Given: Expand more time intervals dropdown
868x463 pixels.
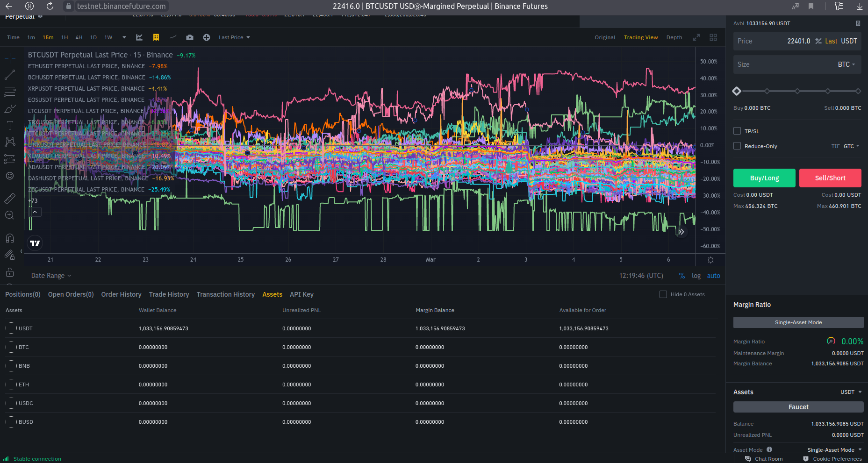Looking at the screenshot, I should coord(124,37).
